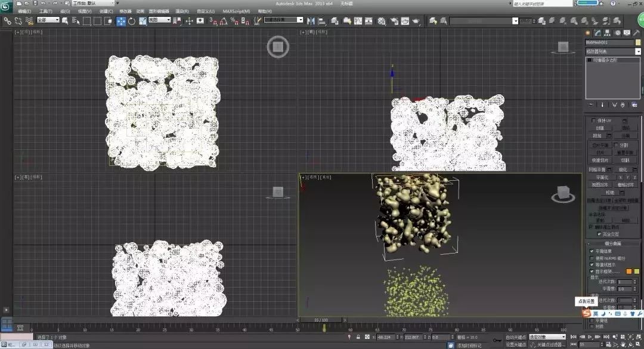Click the 平面化 button

602,177
